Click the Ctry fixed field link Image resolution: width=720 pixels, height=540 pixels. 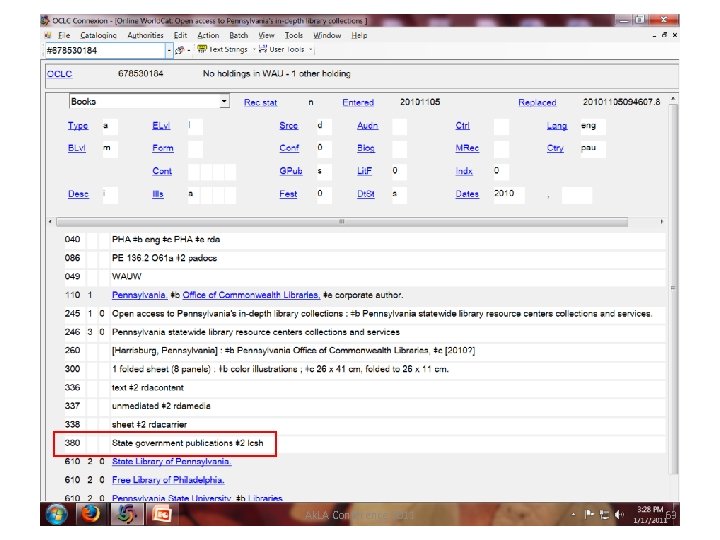tap(555, 148)
